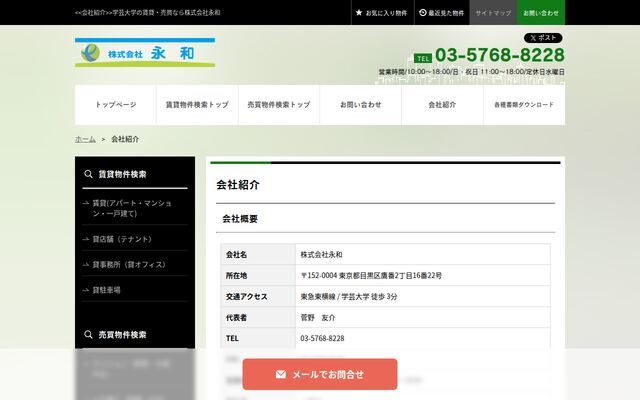Click the ホーム breadcrumb link
This screenshot has height=400, width=640.
tap(85, 139)
